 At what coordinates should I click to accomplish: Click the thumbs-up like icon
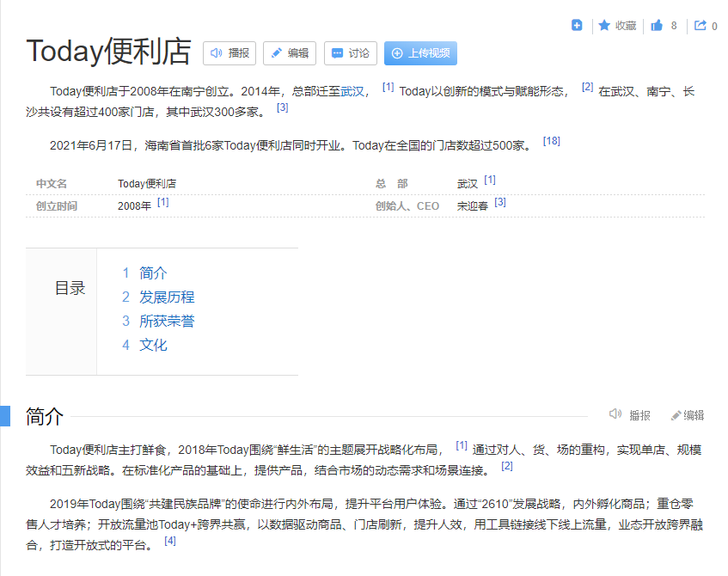pyautogui.click(x=657, y=25)
